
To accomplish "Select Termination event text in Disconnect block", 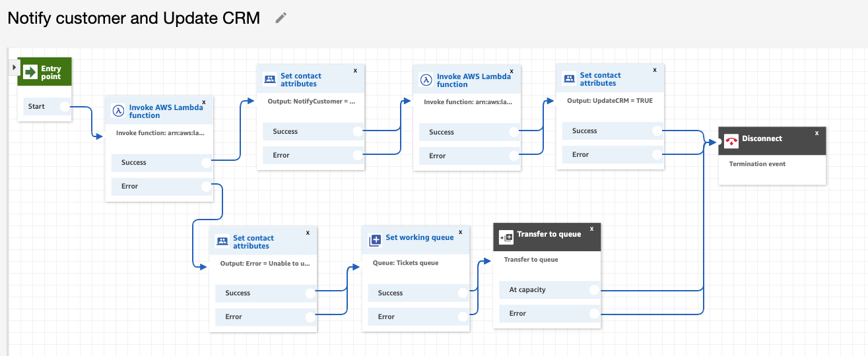I will tap(757, 164).
